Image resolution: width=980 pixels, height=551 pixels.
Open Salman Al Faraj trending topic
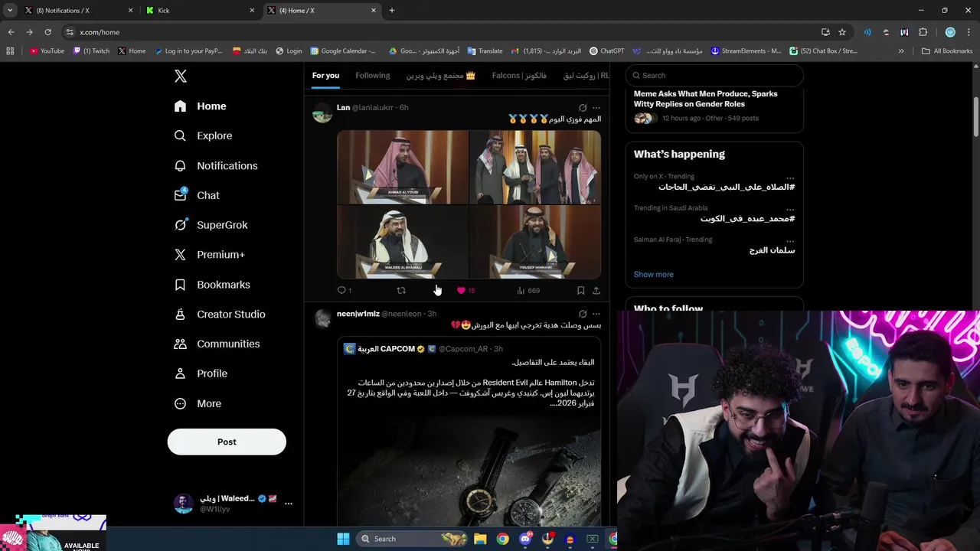714,245
